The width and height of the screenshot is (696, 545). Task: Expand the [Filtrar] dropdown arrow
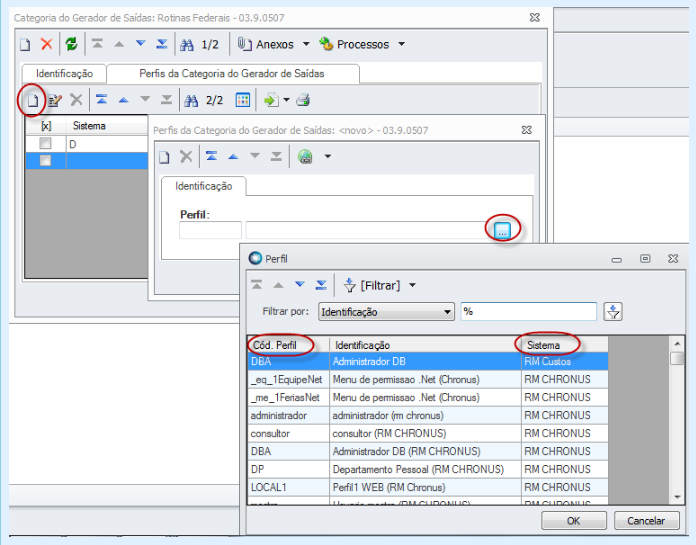coord(412,285)
